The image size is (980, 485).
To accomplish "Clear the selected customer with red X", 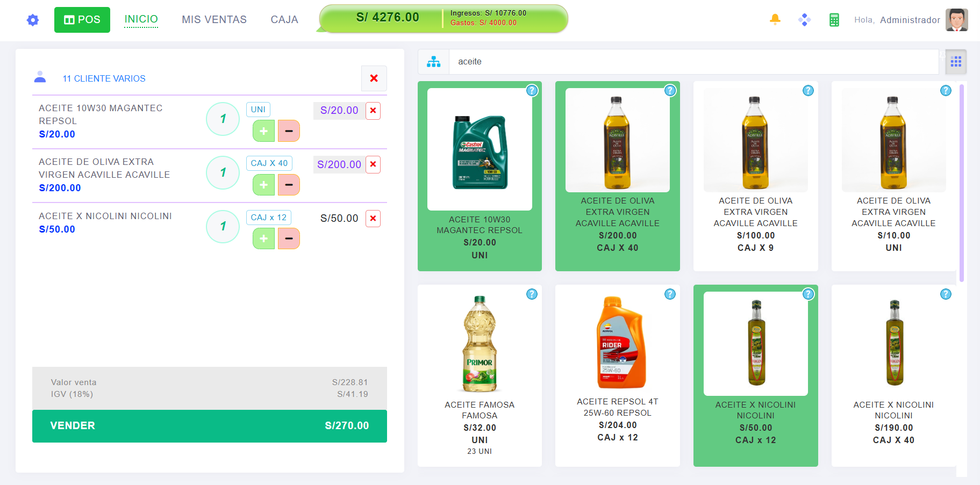I will 374,78.
